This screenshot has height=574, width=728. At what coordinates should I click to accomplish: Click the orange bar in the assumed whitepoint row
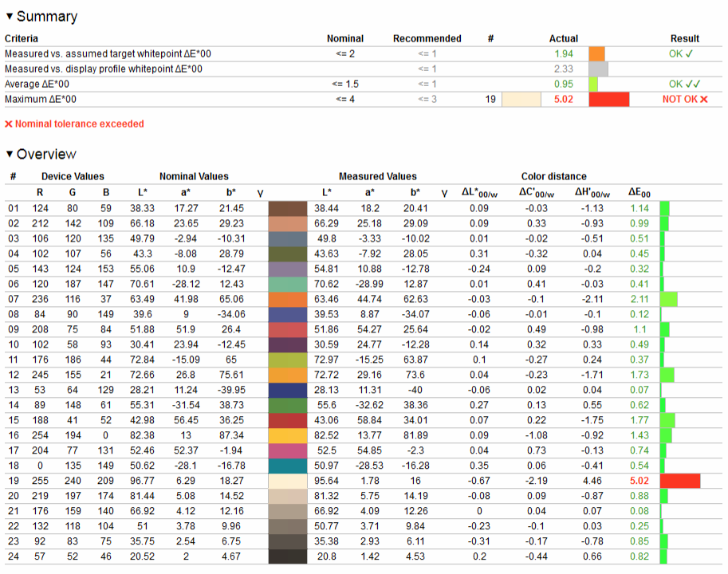[596, 53]
